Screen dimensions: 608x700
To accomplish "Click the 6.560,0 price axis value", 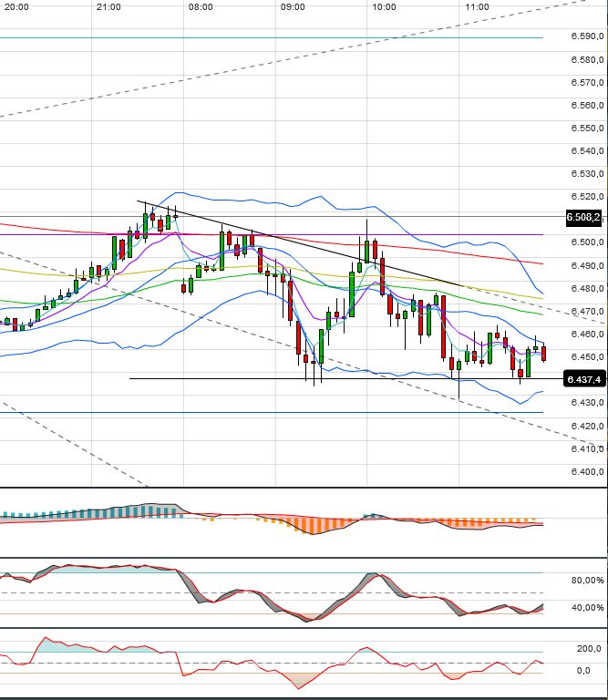I will (x=587, y=105).
